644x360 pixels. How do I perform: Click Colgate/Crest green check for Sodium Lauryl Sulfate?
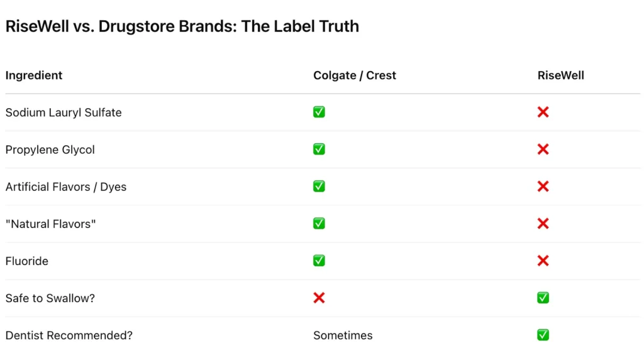click(319, 112)
